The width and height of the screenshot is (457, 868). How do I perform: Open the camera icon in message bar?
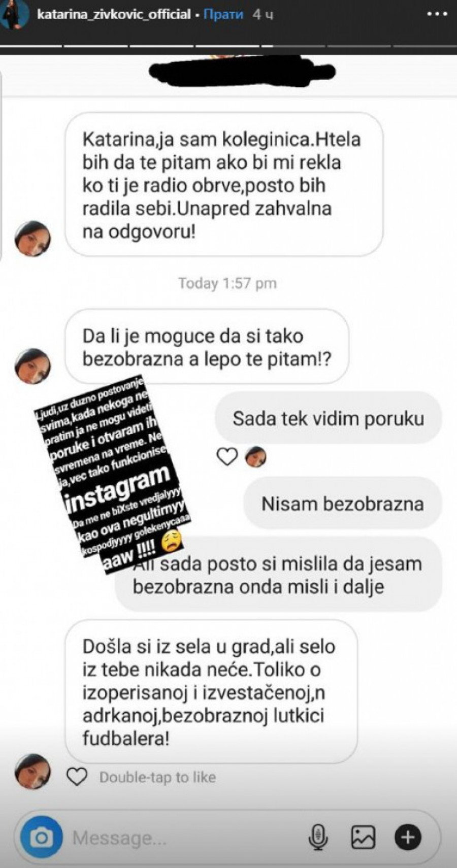pyautogui.click(x=41, y=838)
